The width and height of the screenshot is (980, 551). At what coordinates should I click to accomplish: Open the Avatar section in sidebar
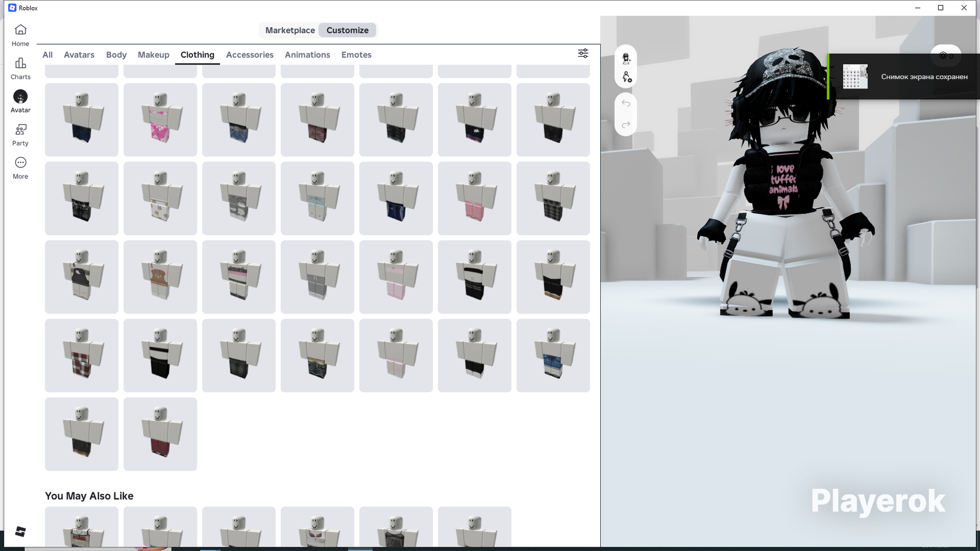click(x=20, y=101)
